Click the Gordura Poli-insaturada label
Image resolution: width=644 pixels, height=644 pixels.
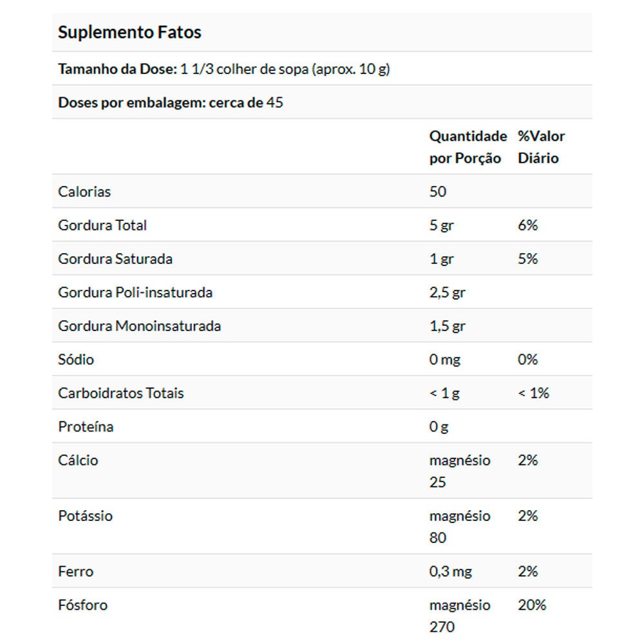click(x=135, y=292)
